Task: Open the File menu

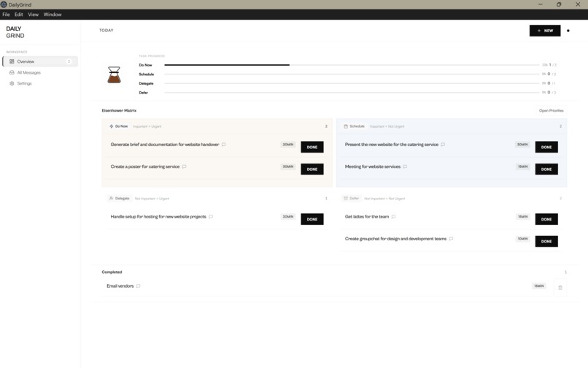Action: pyautogui.click(x=6, y=15)
